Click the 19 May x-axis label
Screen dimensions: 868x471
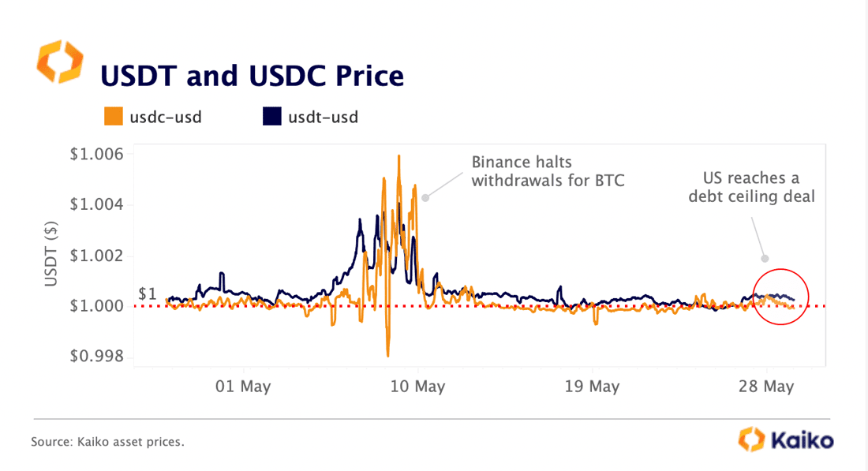pyautogui.click(x=592, y=387)
